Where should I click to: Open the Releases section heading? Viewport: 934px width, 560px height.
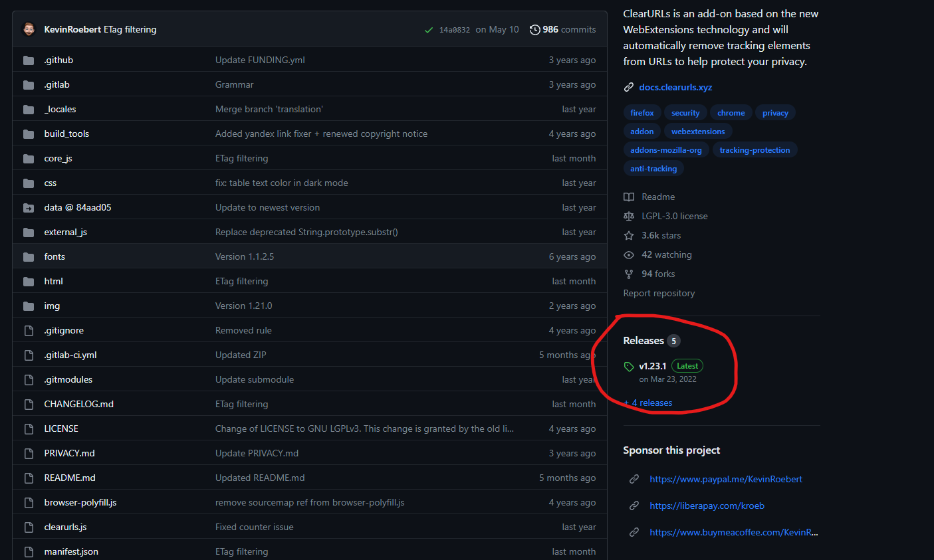[643, 341]
